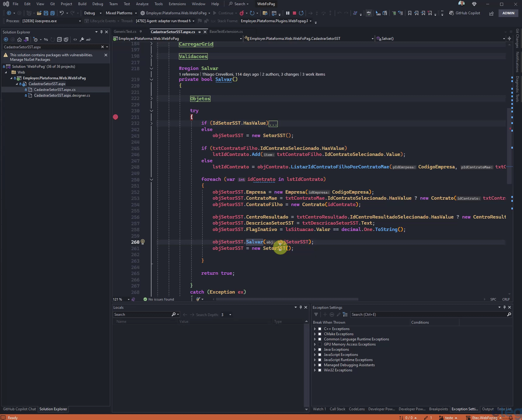Viewport: 522px width, 420px height.
Task: Click the filter icon in Exception Settings
Action: click(x=316, y=315)
